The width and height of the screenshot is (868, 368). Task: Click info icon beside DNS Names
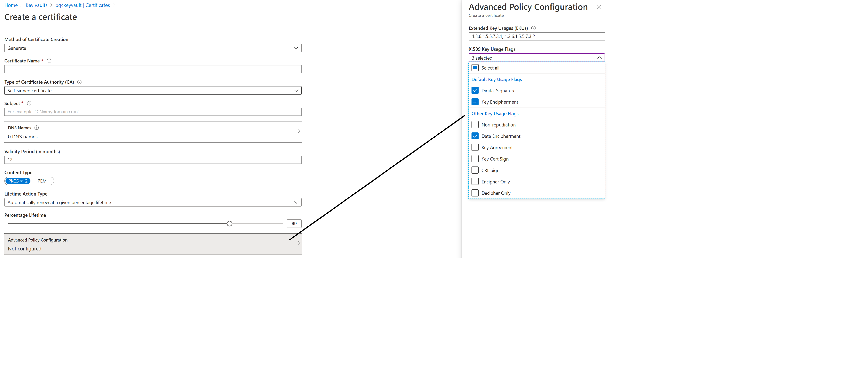(x=37, y=128)
